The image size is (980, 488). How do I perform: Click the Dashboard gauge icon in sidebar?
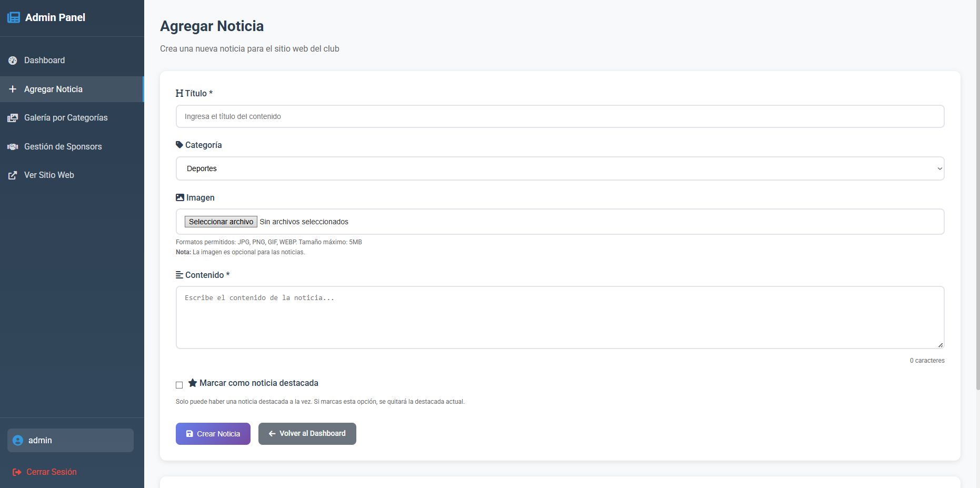(13, 61)
